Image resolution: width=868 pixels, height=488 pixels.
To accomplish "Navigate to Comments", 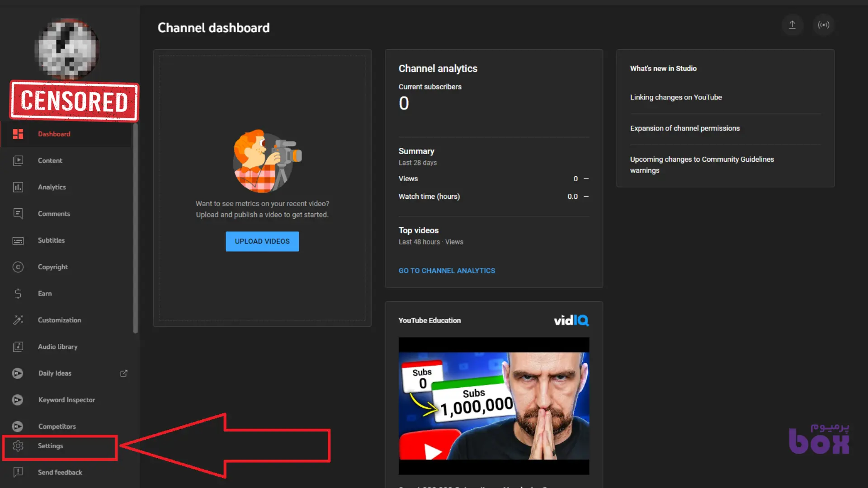I will click(x=66, y=214).
